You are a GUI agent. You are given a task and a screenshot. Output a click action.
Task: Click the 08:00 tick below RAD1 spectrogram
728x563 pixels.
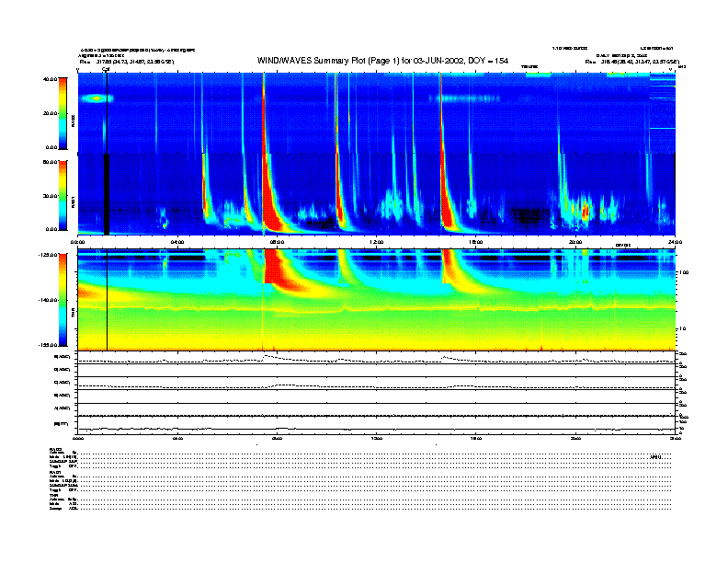[277, 242]
